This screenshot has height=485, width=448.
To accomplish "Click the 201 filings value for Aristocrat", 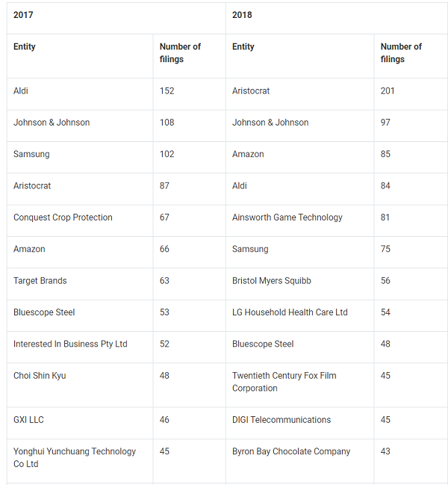I will 388,91.
